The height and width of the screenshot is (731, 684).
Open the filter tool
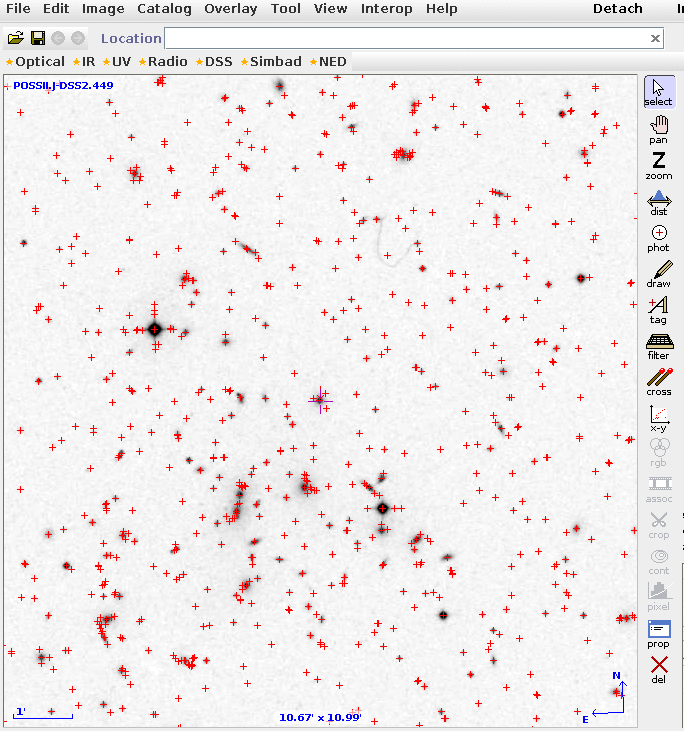pos(658,345)
